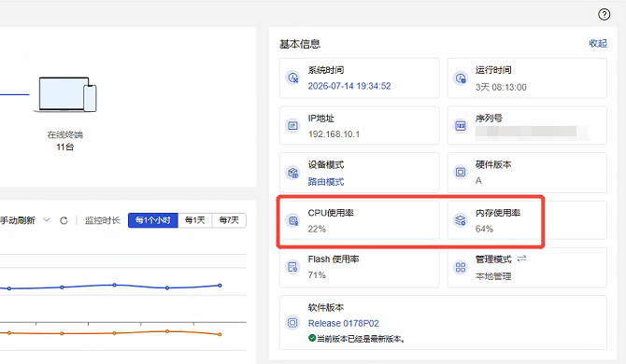626x364 pixels.
Task: Click the IP address icon
Action: 293,126
